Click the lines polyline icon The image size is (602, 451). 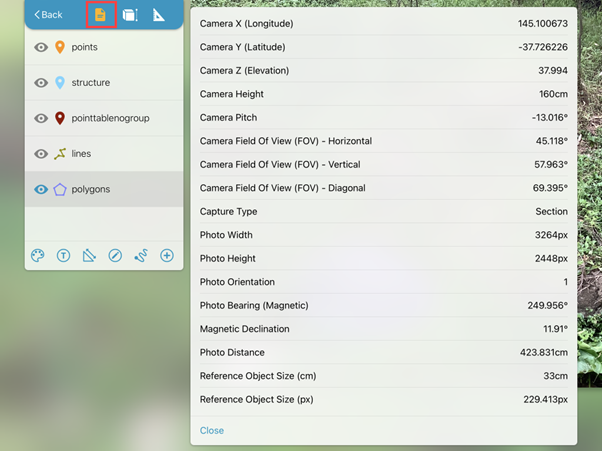point(60,154)
